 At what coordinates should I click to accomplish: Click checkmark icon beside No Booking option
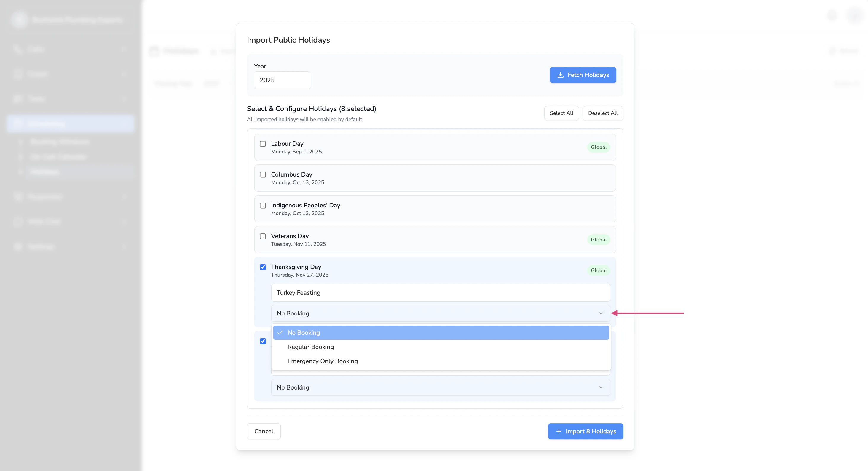[x=280, y=333]
